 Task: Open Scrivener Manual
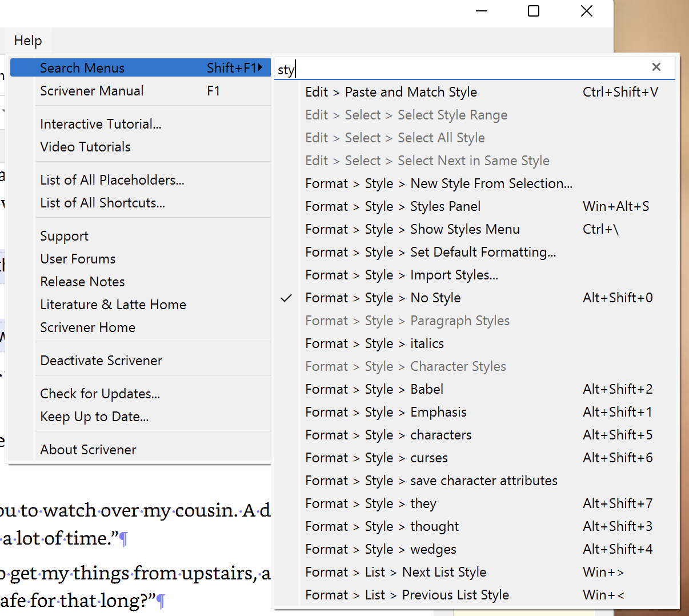(x=140, y=91)
